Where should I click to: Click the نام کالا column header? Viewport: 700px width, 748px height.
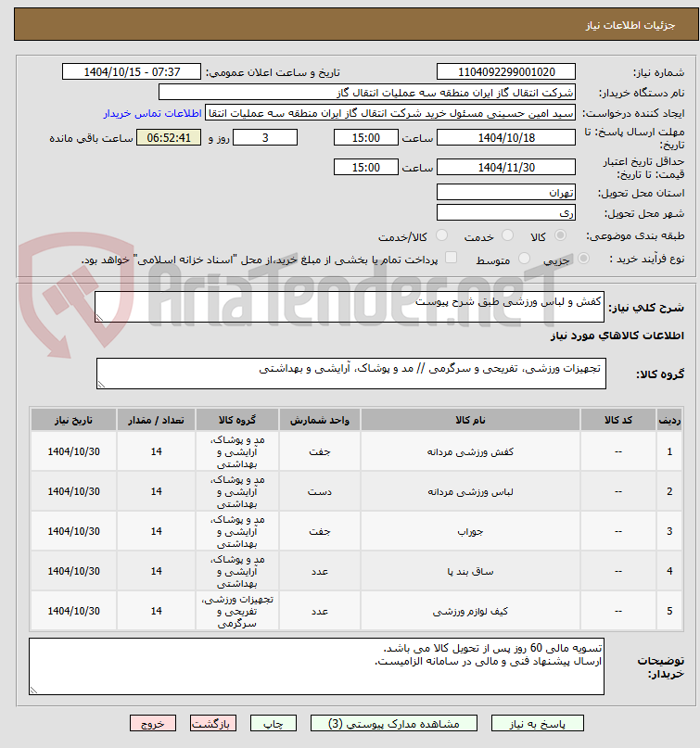[x=470, y=420]
